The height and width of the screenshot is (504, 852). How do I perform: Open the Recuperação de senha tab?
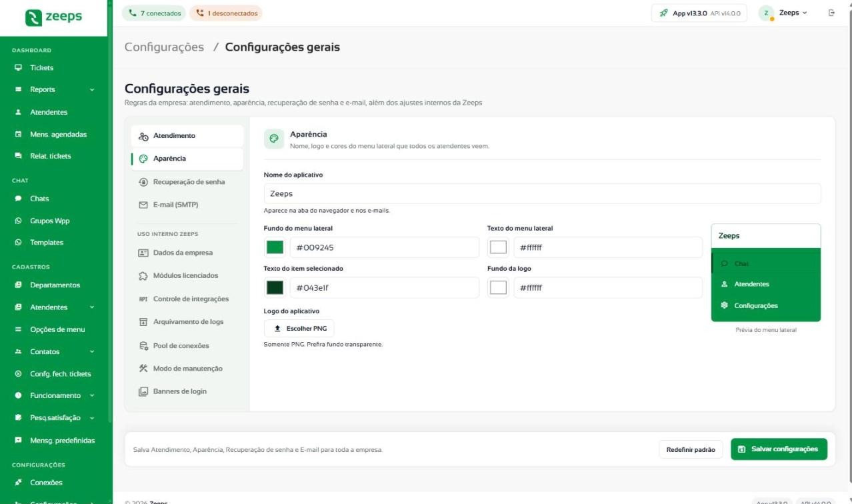(x=187, y=181)
